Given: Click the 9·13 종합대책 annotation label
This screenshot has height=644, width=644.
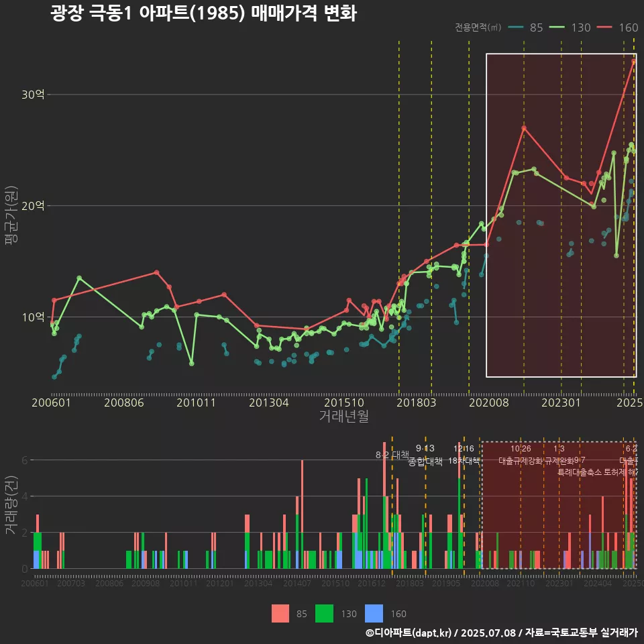Looking at the screenshot, I should pos(425,455).
